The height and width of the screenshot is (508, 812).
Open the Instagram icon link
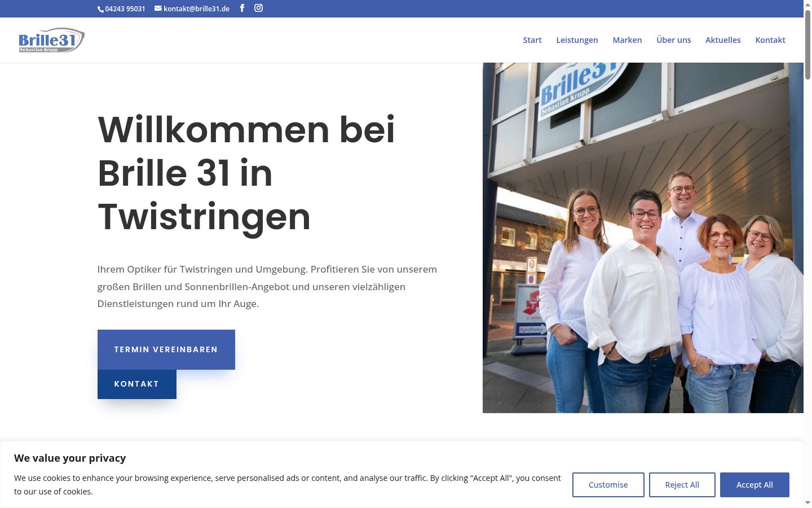[x=258, y=8]
